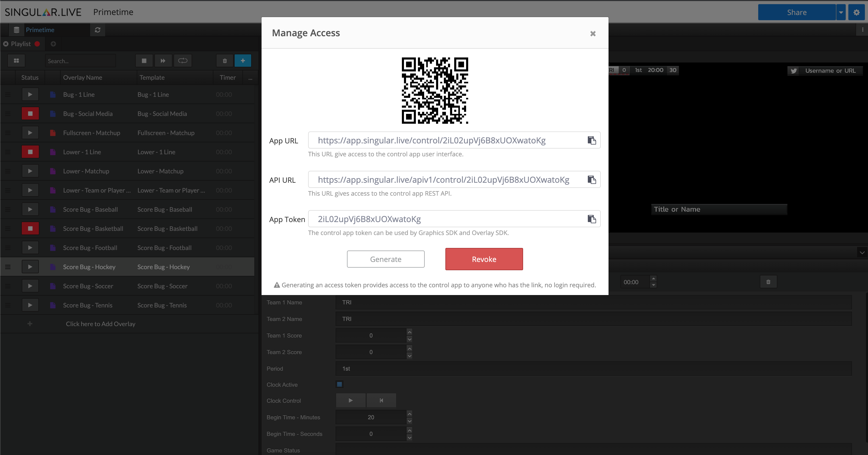Viewport: 868px width, 455px height.
Task: Stop the Score Bug - Basketball overlay
Action: pos(30,228)
